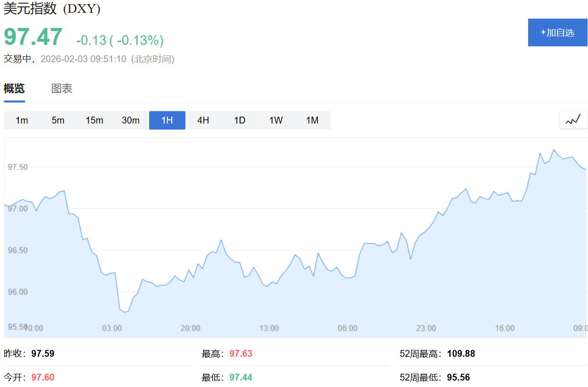Switch chart to 30m interval
Viewport: 588px width, 387px height.
131,120
